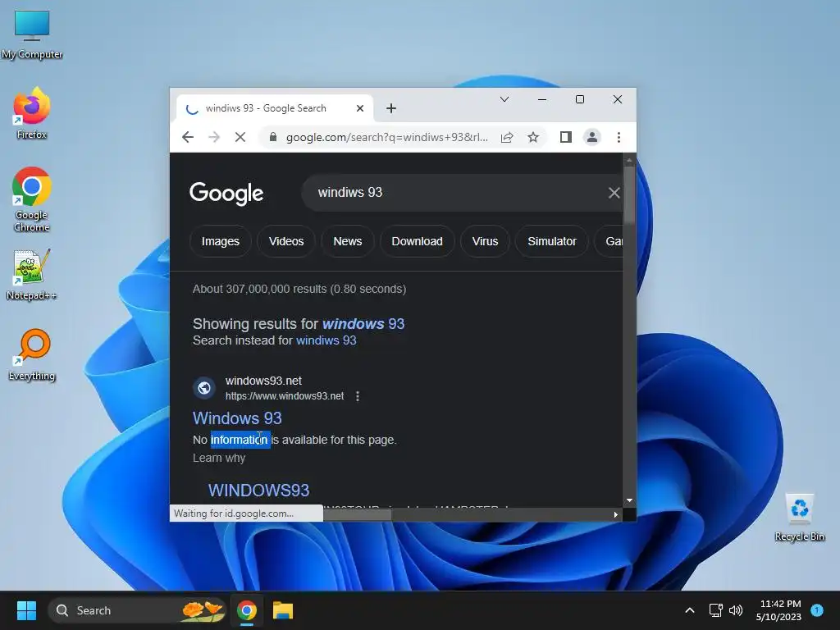Open the notification badge in the taskbar
The height and width of the screenshot is (630, 840).
tap(817, 610)
